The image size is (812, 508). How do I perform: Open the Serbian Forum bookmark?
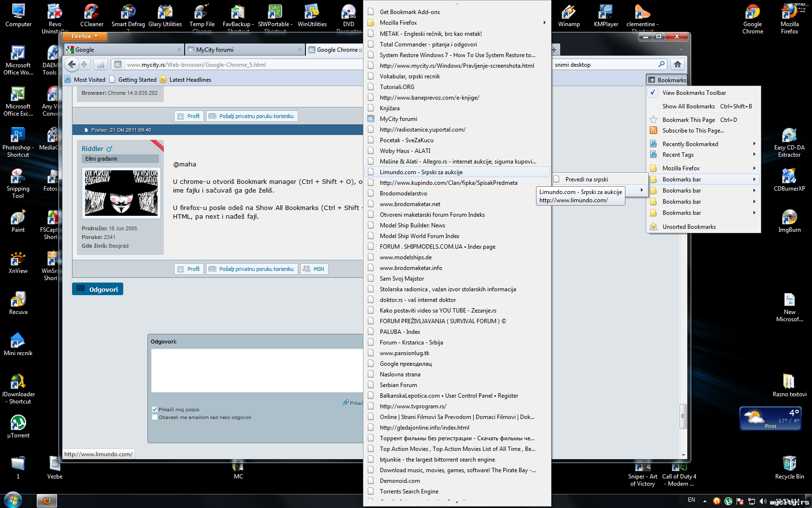457,385
